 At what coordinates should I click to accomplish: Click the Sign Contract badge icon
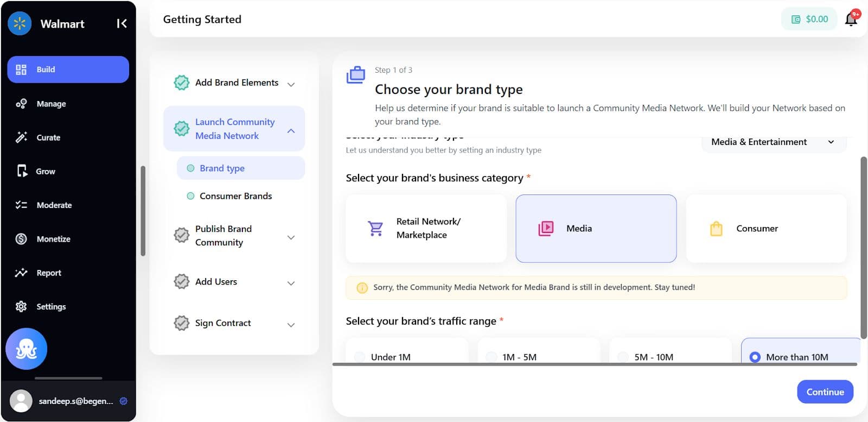click(x=181, y=323)
